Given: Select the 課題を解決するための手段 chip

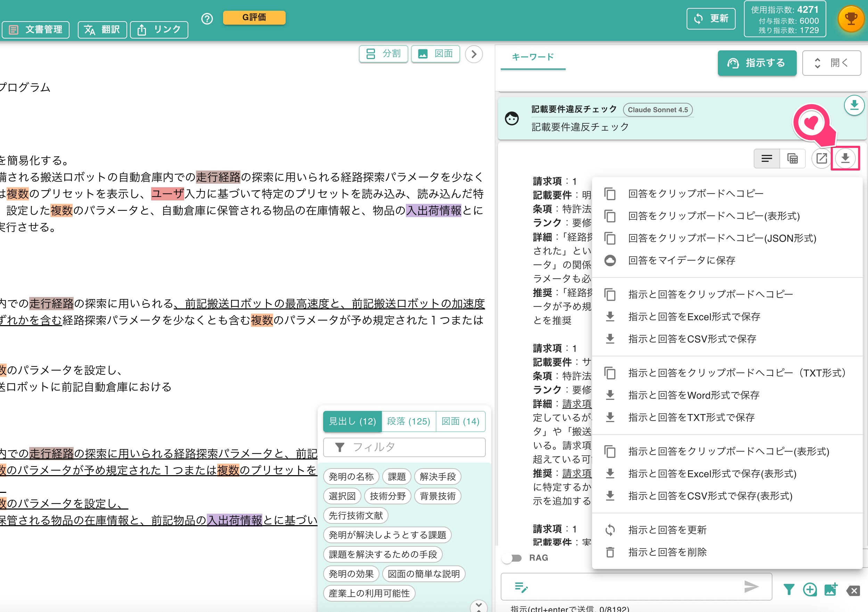Looking at the screenshot, I should pyautogui.click(x=383, y=555).
